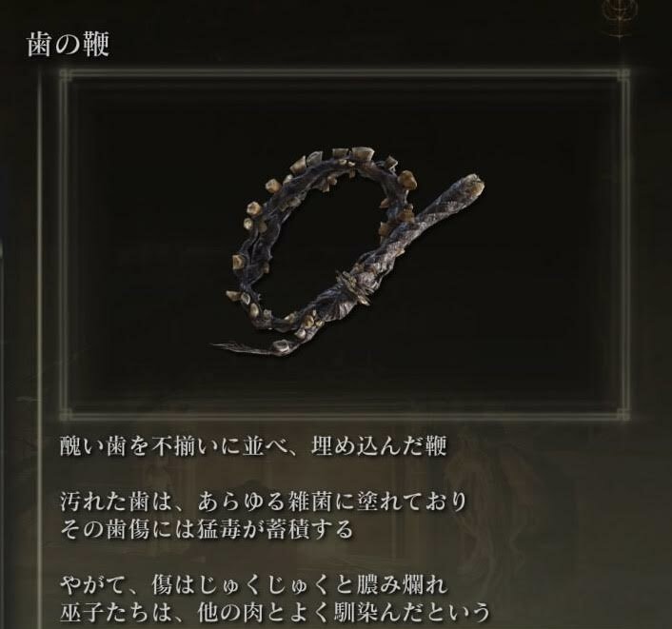This screenshot has height=629, width=672.
Task: Click the line starting やがて、傷は
Action: [x=254, y=585]
